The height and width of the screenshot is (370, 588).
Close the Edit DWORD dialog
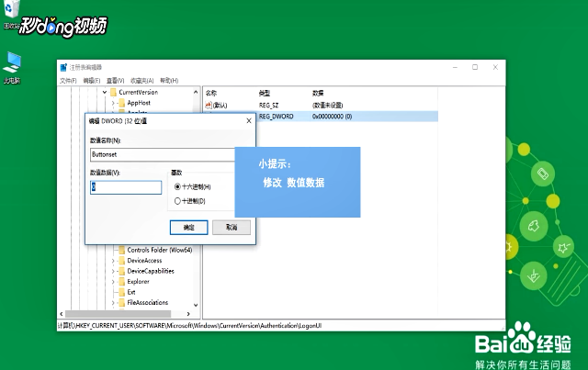point(249,120)
